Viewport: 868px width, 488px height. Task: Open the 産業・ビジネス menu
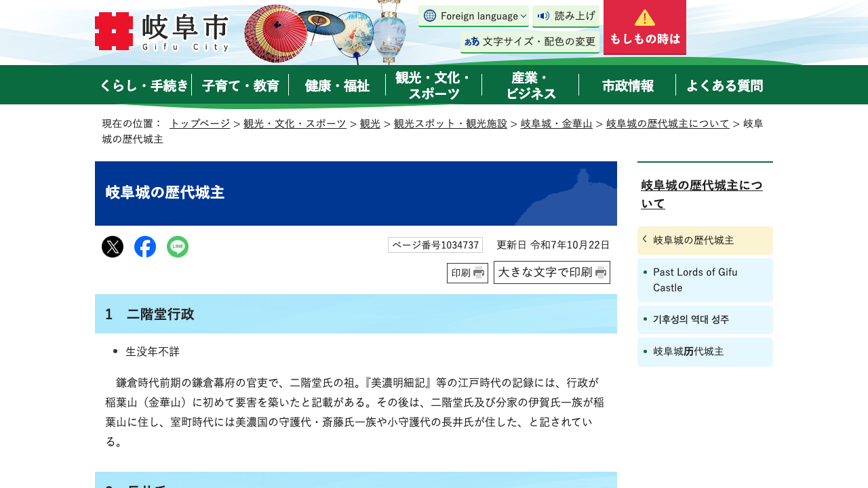tap(531, 85)
